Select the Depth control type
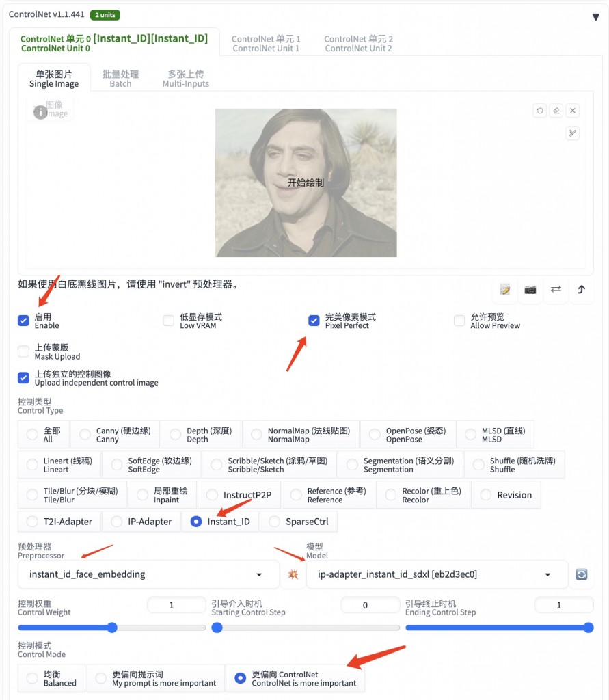609x700 pixels. click(x=201, y=434)
